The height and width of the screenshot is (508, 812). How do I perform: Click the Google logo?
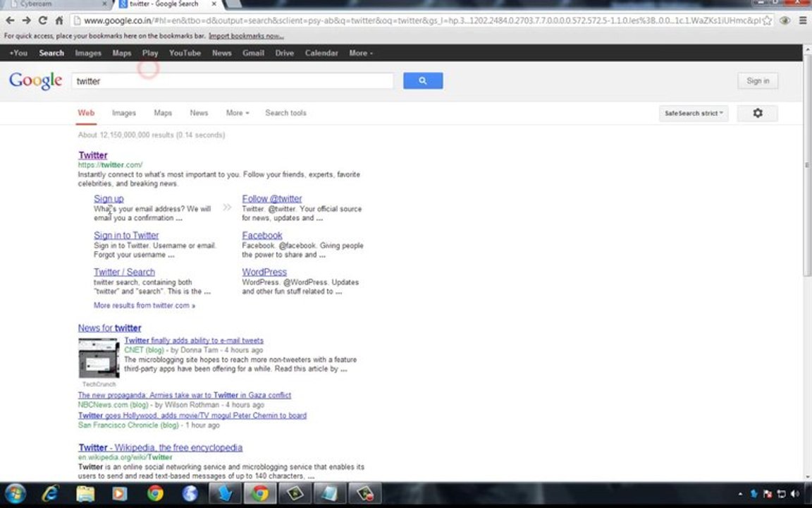[35, 80]
